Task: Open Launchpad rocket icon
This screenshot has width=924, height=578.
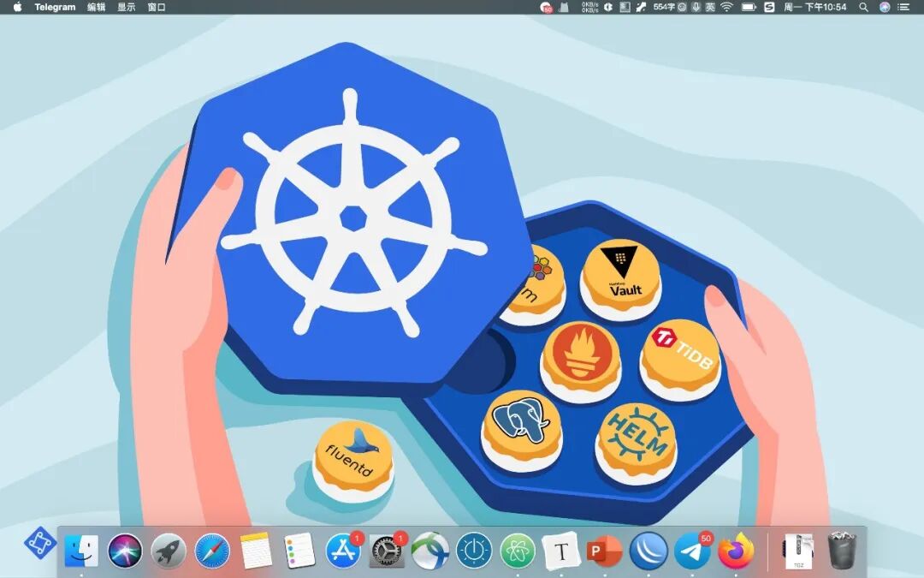Action: coord(169,551)
